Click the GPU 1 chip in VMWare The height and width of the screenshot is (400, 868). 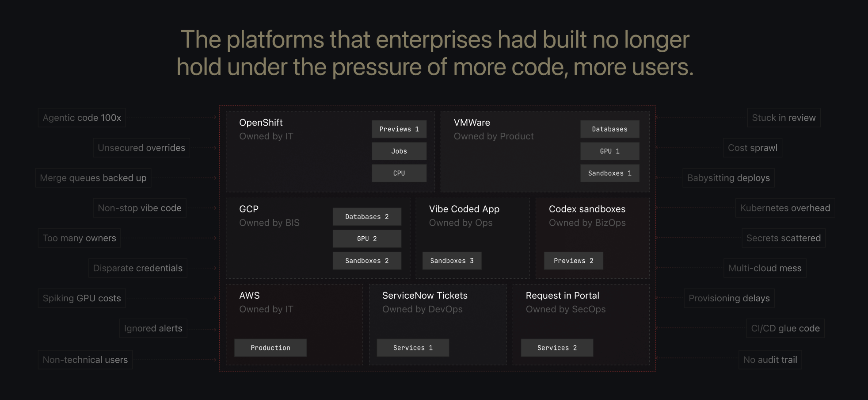coord(610,151)
